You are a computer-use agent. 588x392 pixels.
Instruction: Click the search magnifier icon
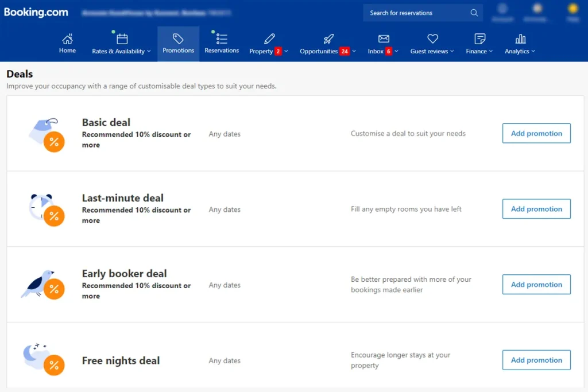(474, 13)
